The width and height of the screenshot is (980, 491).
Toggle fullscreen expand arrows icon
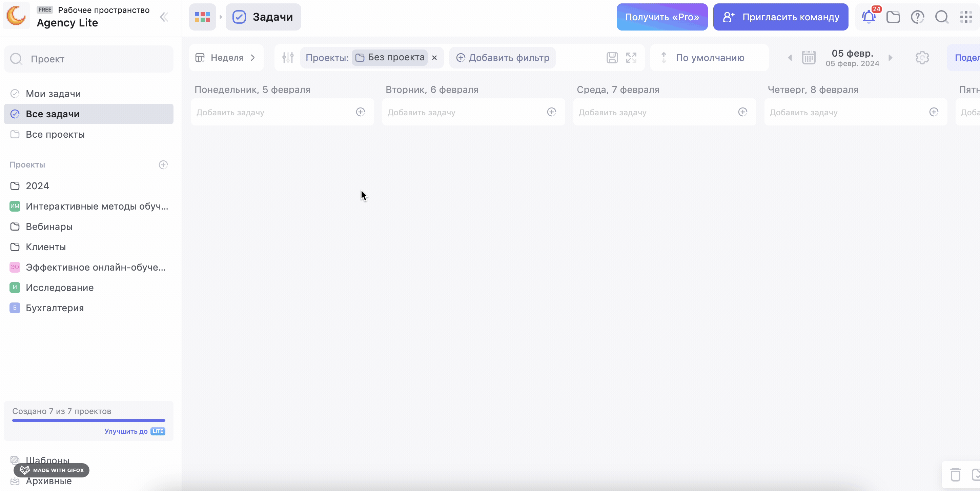pyautogui.click(x=631, y=57)
